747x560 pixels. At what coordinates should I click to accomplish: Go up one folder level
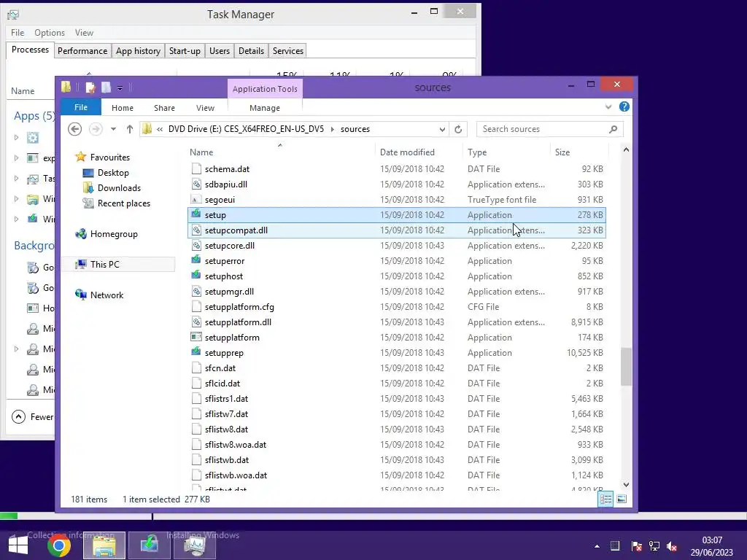[130, 129]
